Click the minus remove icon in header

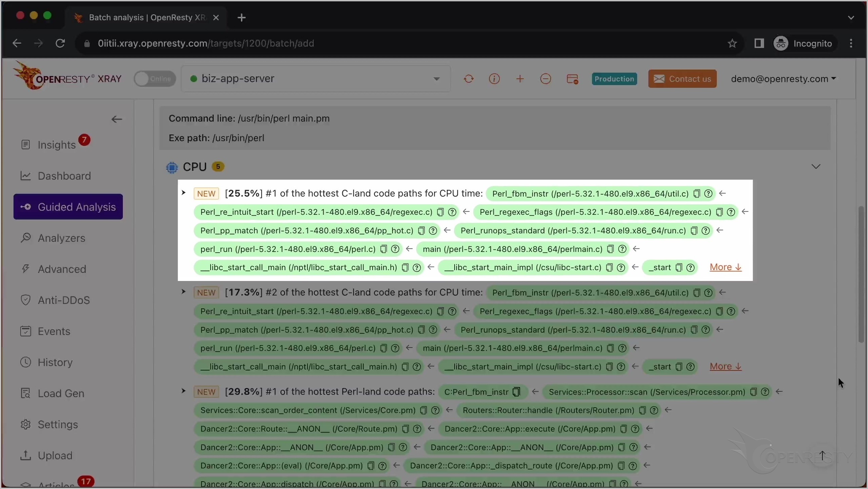[x=545, y=79]
